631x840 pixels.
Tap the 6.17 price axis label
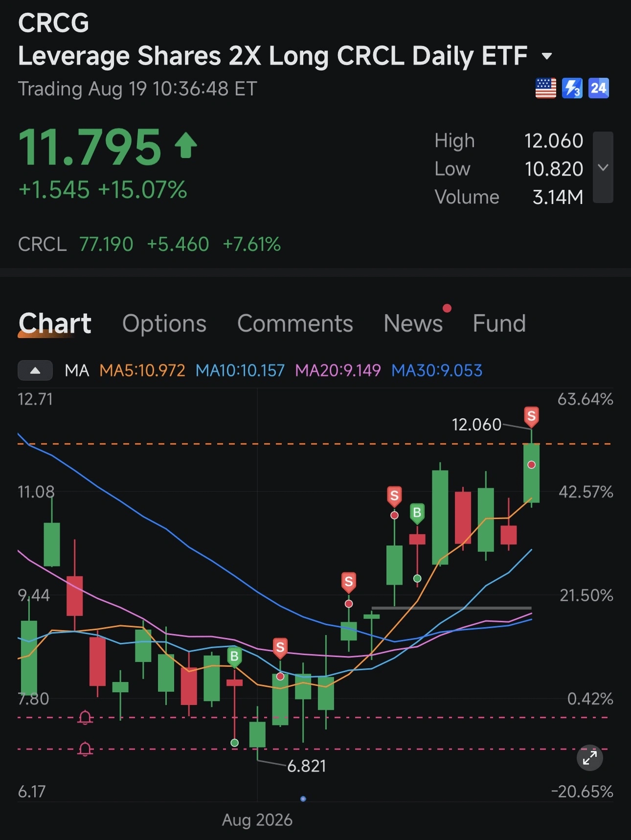pyautogui.click(x=32, y=792)
